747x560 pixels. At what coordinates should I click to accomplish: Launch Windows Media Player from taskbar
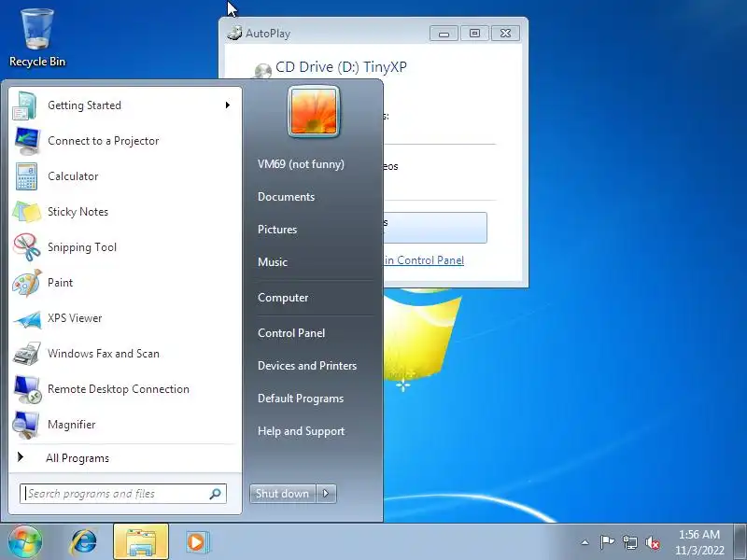click(x=196, y=542)
